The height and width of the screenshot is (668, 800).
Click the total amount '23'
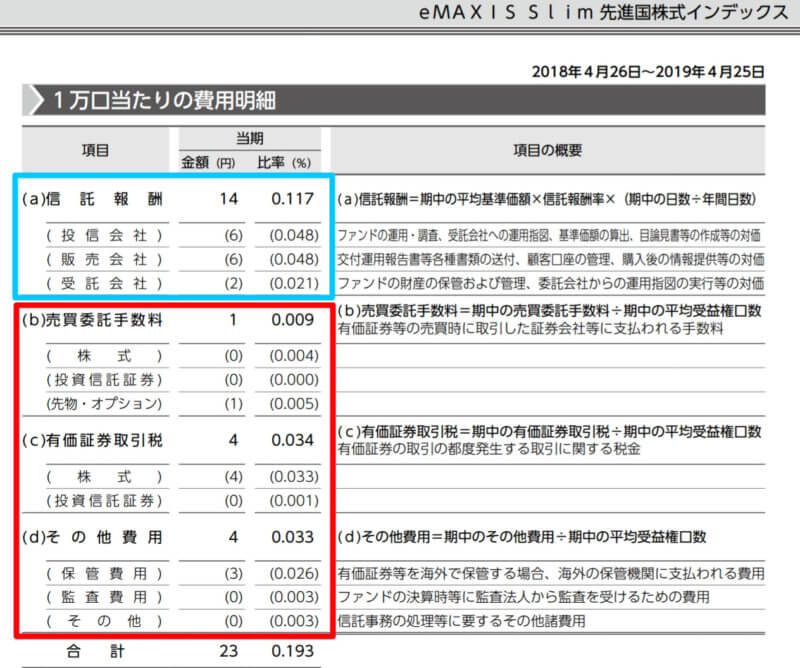click(229, 651)
